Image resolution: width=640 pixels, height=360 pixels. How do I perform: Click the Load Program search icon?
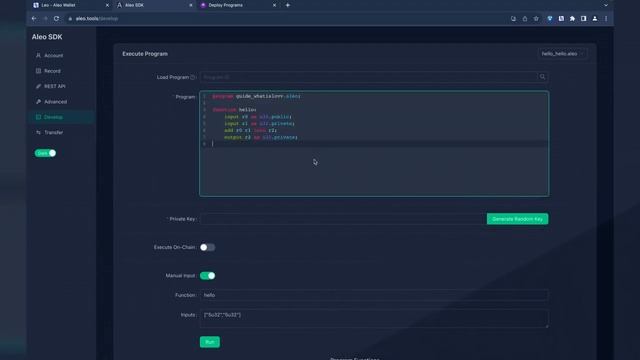click(542, 77)
